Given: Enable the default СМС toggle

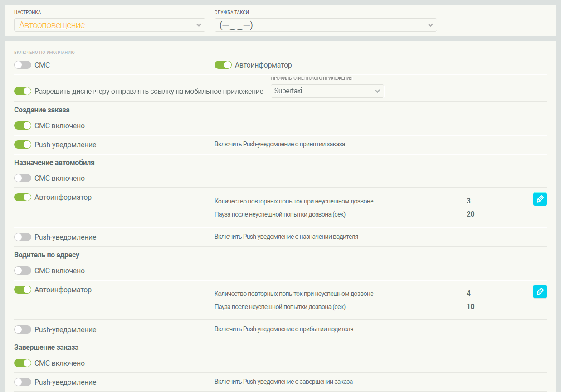Looking at the screenshot, I should (x=23, y=65).
